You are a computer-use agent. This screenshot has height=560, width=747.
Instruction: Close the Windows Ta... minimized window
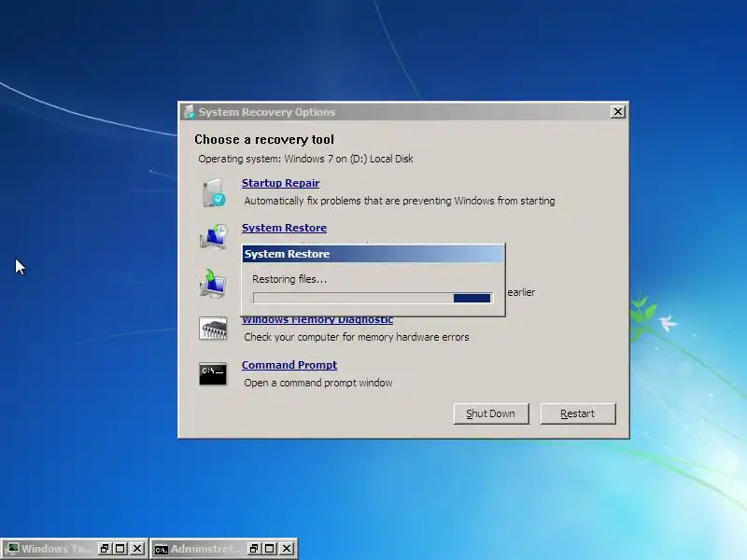click(137, 549)
